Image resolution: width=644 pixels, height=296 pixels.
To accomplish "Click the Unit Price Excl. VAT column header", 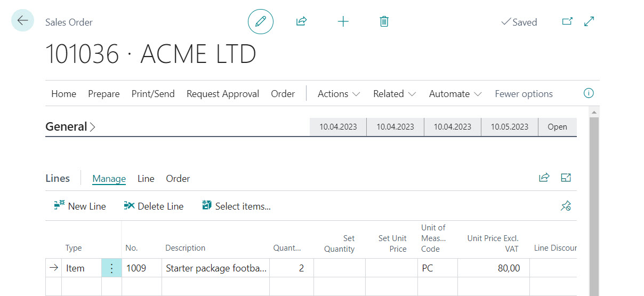I will [493, 244].
